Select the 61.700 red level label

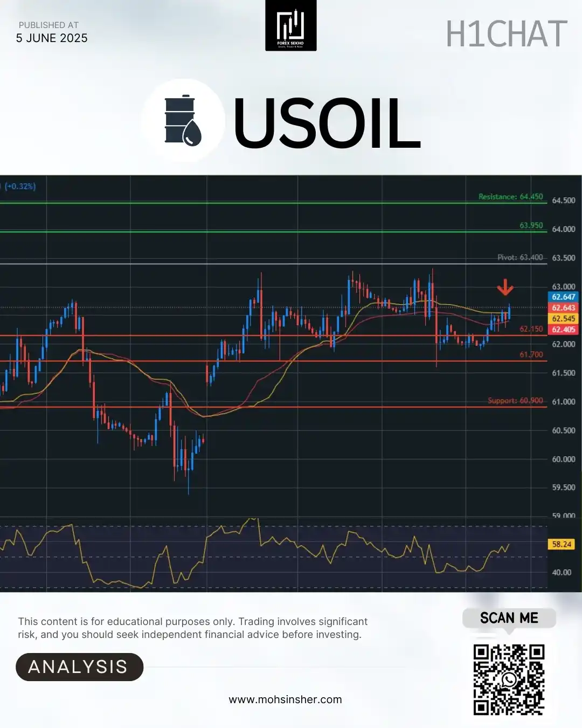click(x=531, y=354)
